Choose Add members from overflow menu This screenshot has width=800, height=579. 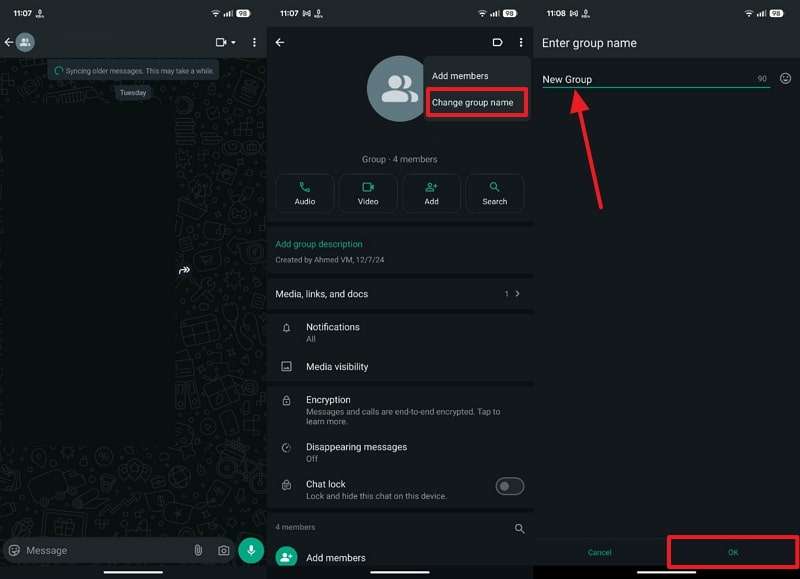(460, 76)
